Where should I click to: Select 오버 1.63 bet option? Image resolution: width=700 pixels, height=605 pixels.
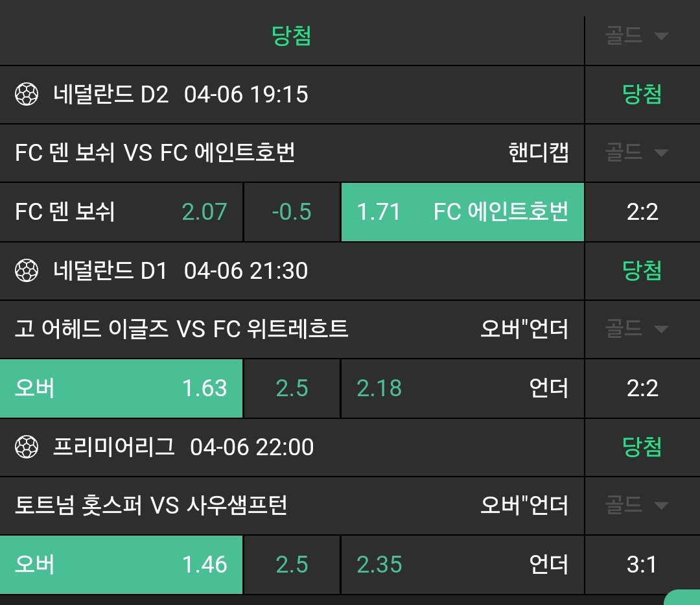(121, 388)
